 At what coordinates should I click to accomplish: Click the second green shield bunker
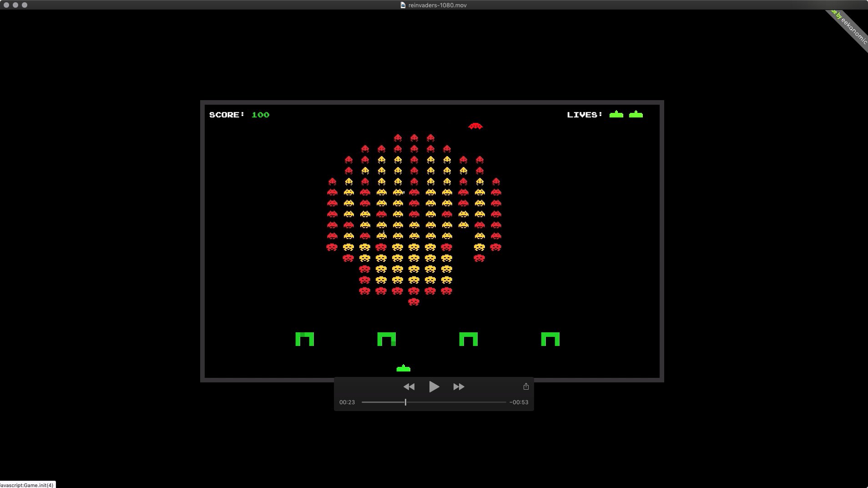point(387,339)
